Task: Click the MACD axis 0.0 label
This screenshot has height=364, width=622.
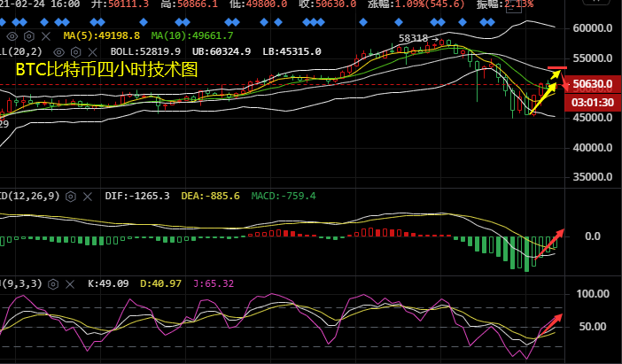Action: 593,236
